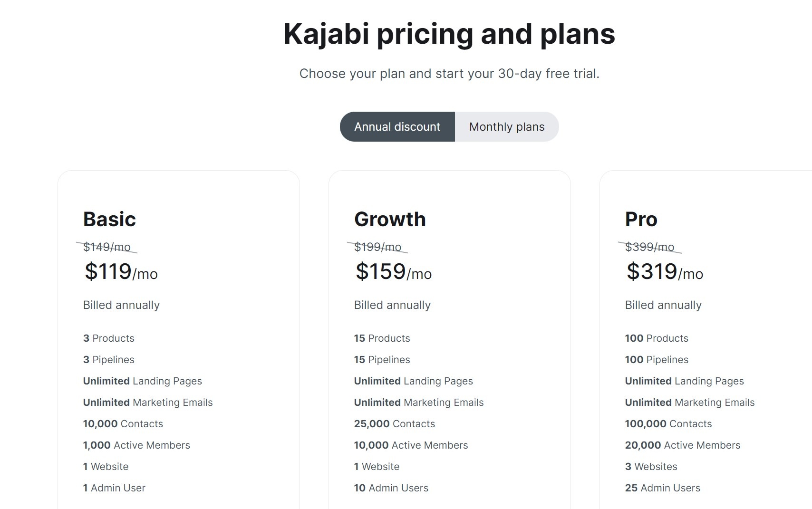Click the 30-day free trial subtitle text
This screenshot has height=509, width=812.
(449, 74)
